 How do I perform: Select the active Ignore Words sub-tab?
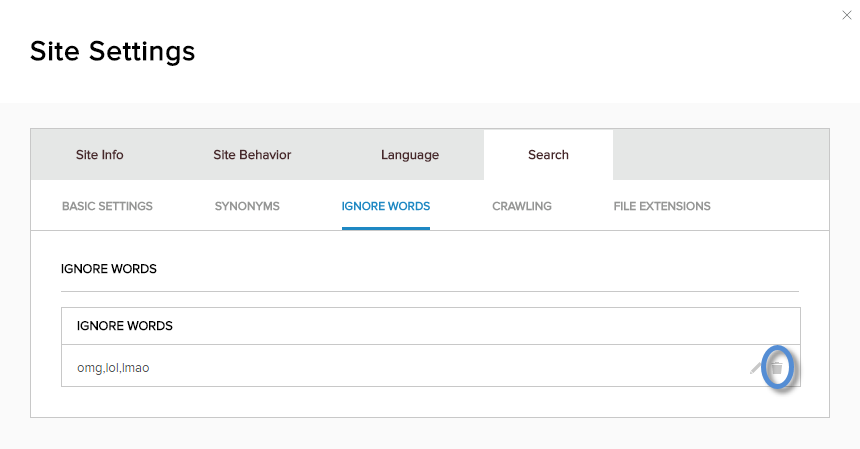(x=386, y=206)
